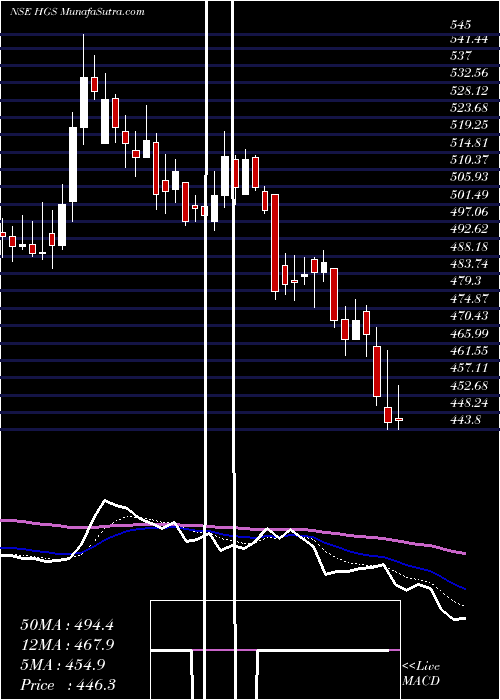Viewport: 500px width, 700px height.
Task: Select the 465.99 price axis label
Action: pyautogui.click(x=469, y=333)
